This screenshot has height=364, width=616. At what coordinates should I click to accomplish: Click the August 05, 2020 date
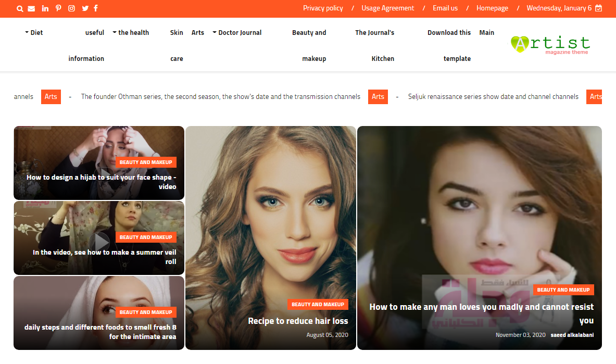pyautogui.click(x=327, y=335)
